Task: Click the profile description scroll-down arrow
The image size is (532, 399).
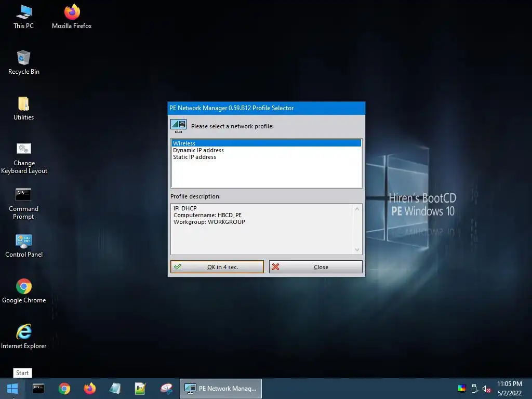Action: (x=357, y=250)
